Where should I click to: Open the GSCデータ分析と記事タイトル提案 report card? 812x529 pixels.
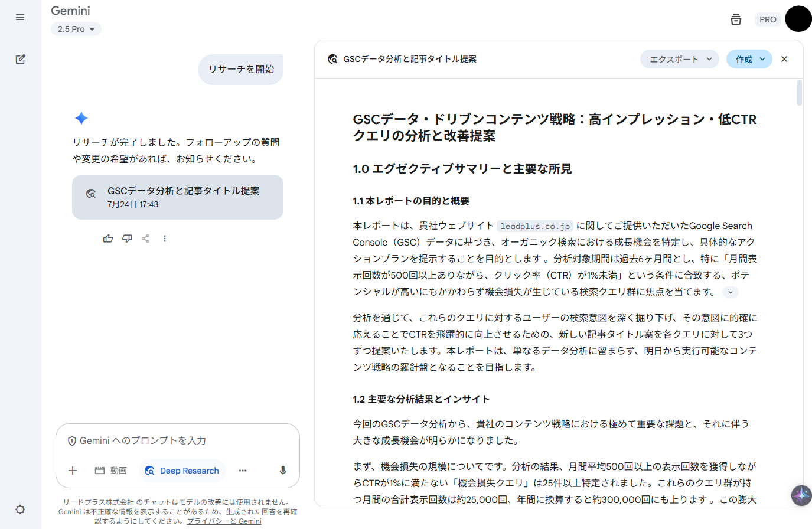178,197
